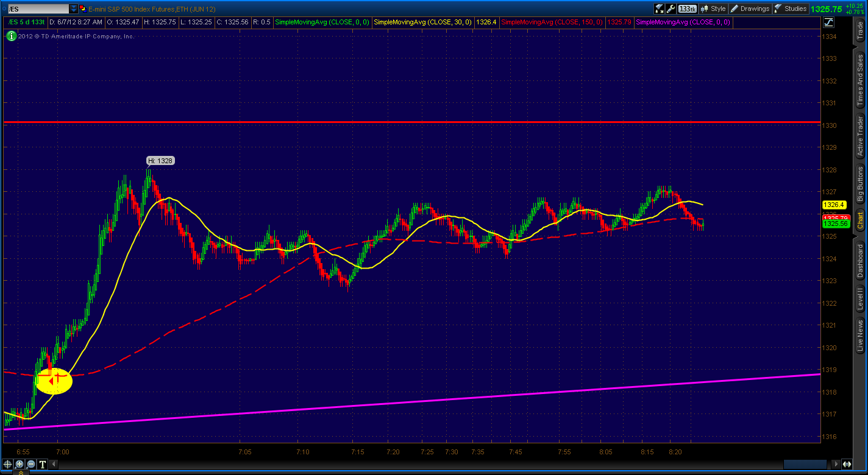
Task: Open the study tools icon with arrow
Action: click(660, 9)
